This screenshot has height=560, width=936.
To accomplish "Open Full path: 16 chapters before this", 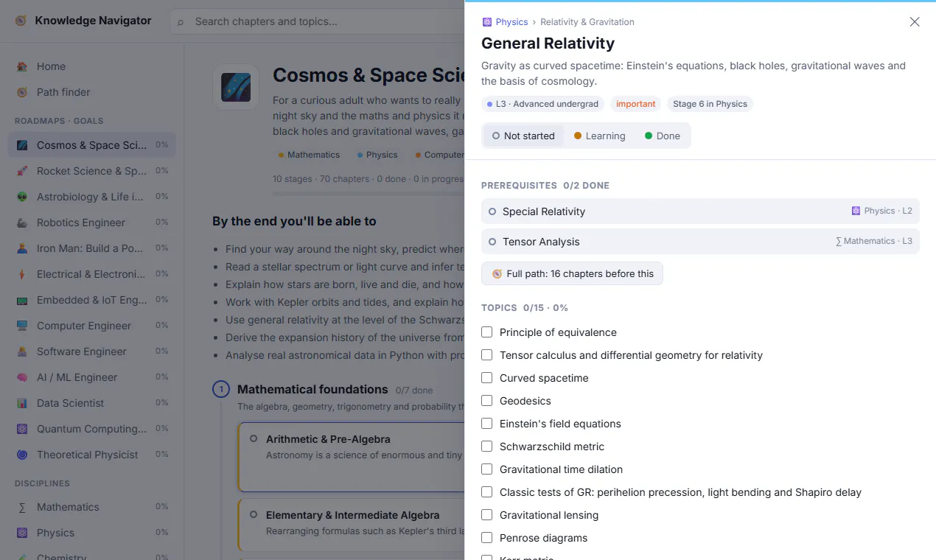I will 572,273.
